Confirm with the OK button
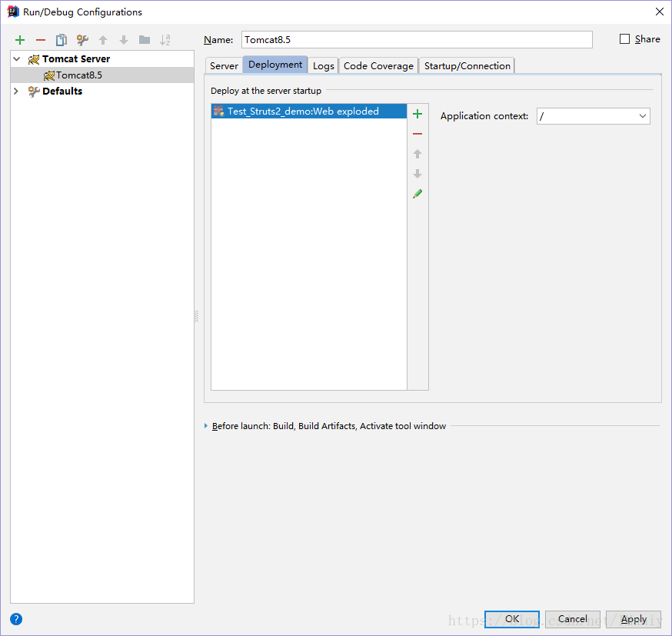 tap(512, 619)
